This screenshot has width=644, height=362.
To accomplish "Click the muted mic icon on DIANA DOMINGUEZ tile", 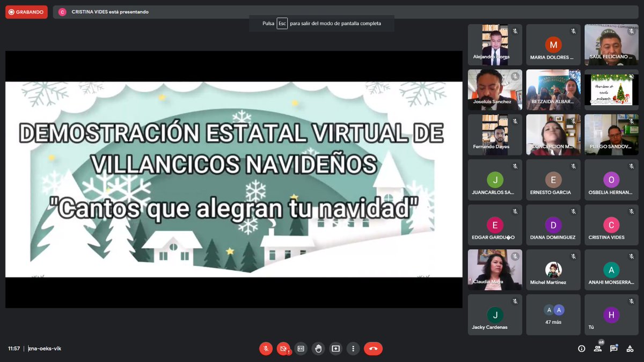I will coord(573,212).
